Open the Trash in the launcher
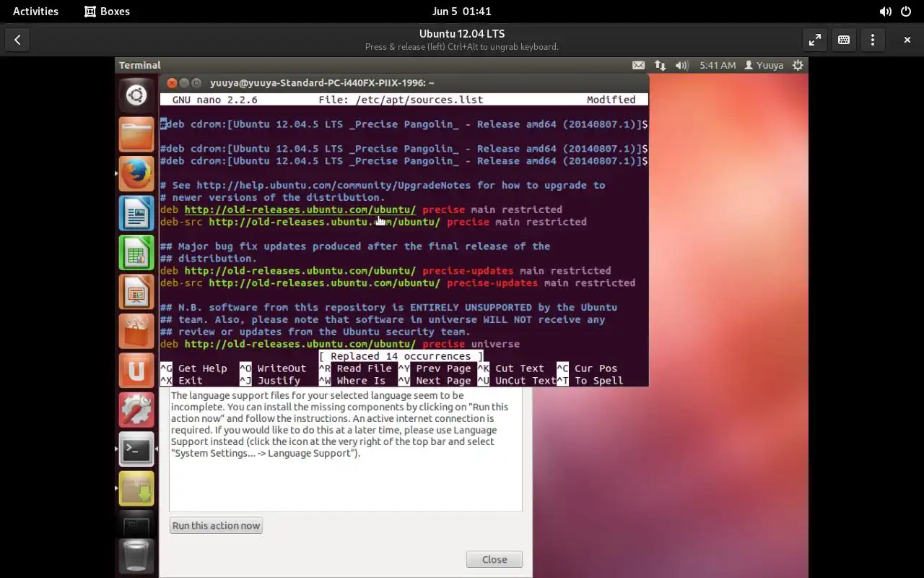 (136, 556)
